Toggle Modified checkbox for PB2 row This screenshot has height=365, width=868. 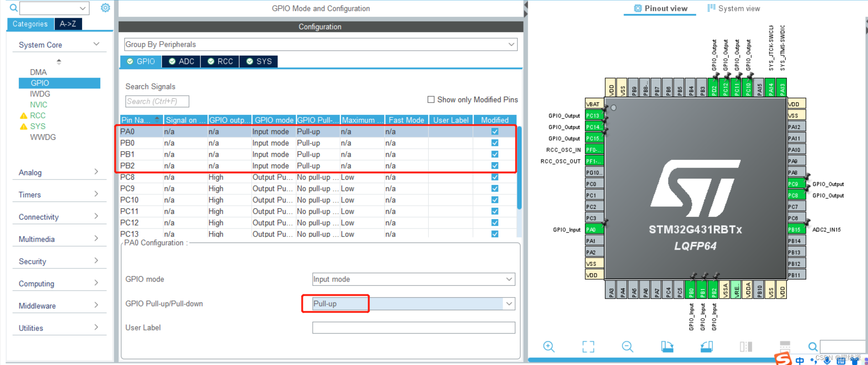495,166
